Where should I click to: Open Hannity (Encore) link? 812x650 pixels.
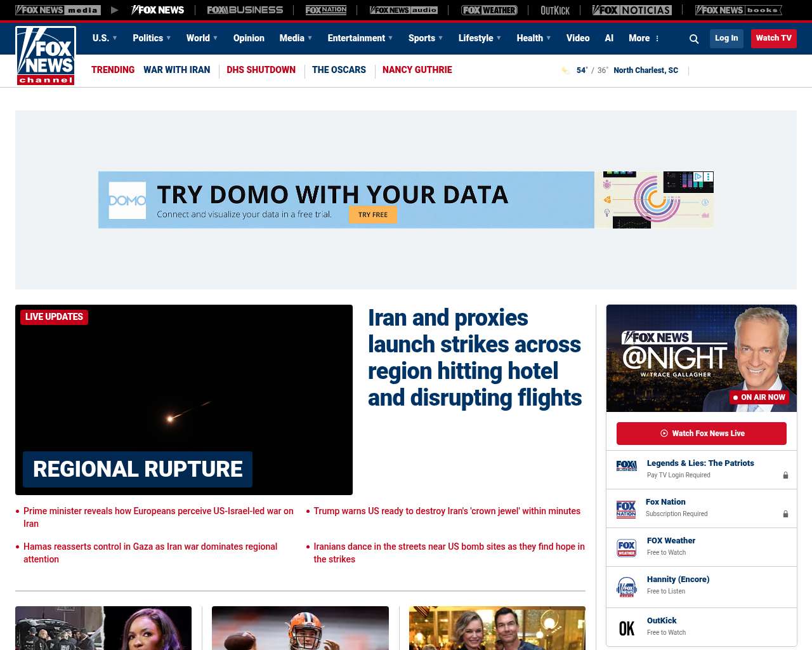[x=678, y=580]
